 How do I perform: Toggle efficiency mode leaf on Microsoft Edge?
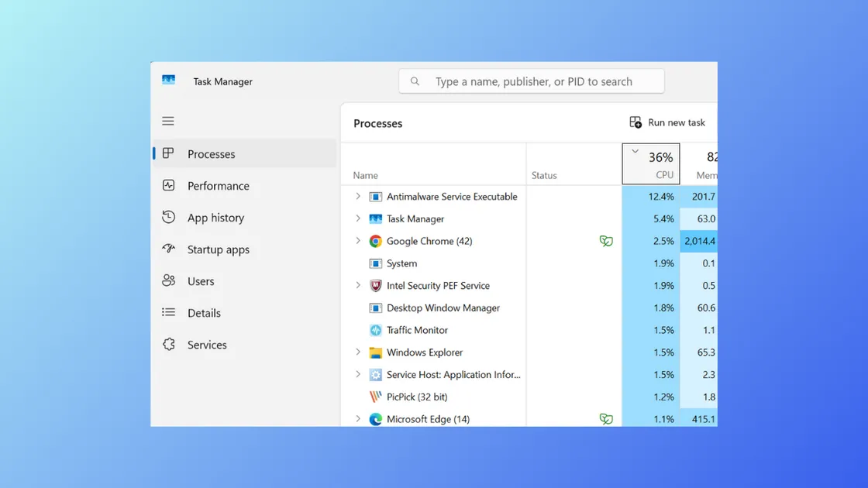[606, 419]
